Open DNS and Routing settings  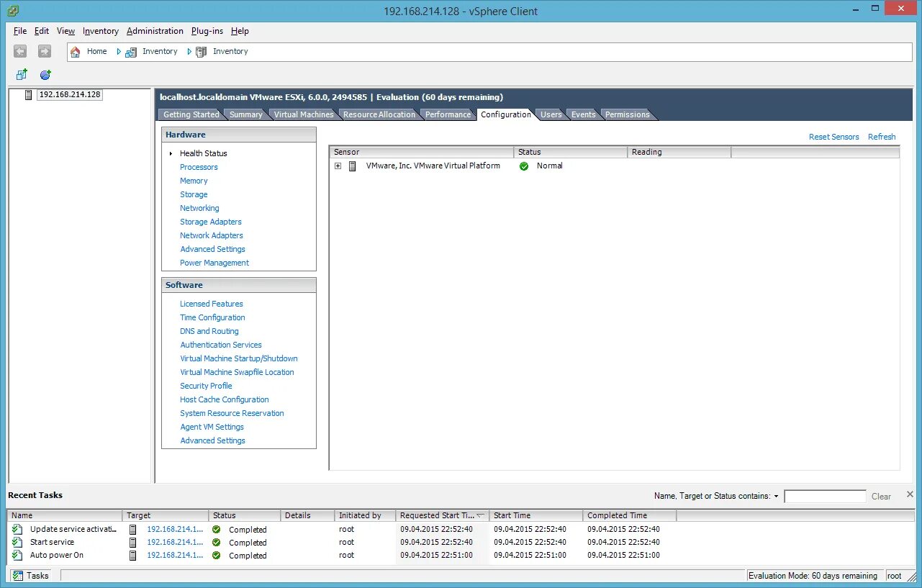click(x=209, y=331)
